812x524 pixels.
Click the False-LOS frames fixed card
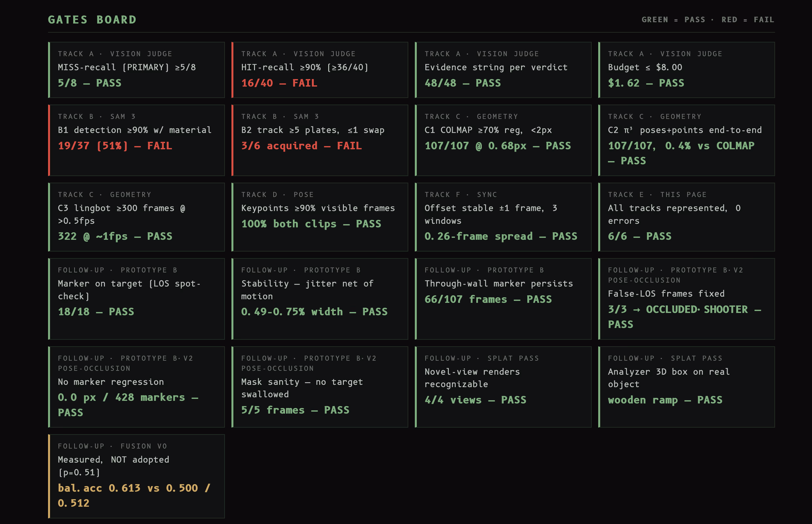coord(686,299)
